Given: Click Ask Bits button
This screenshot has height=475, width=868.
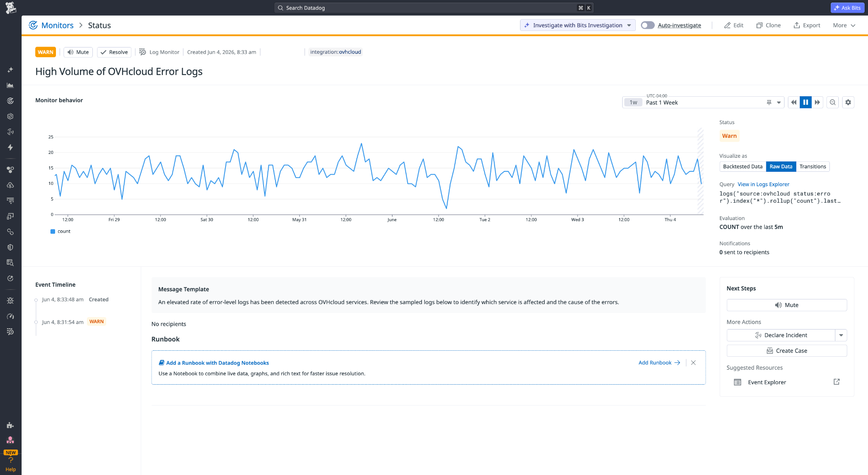Looking at the screenshot, I should point(847,8).
